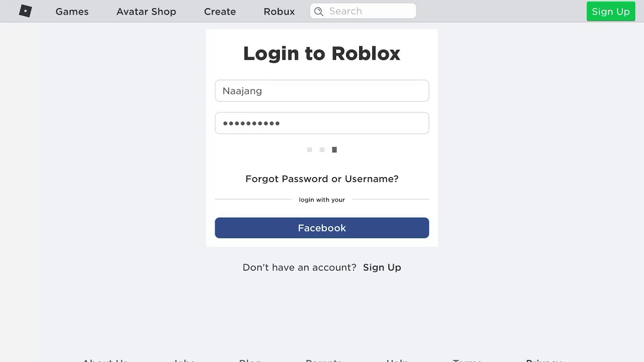644x362 pixels.
Task: Open the Create page
Action: [220, 12]
